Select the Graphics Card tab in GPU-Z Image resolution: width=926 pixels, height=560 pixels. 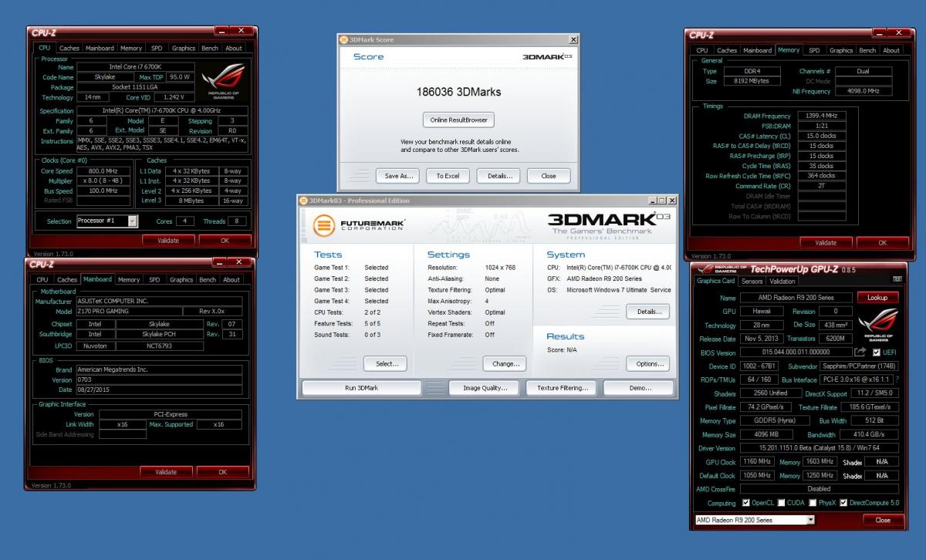pyautogui.click(x=715, y=281)
